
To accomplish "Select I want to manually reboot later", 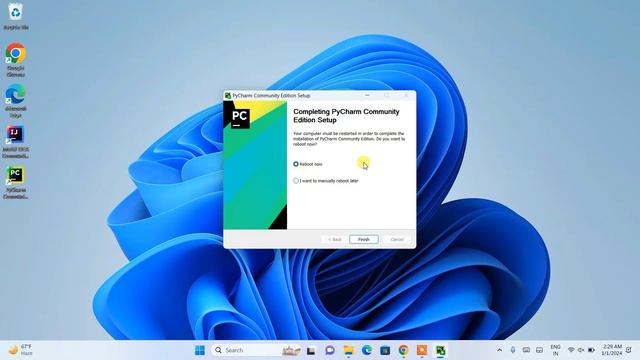I will click(x=326, y=181).
